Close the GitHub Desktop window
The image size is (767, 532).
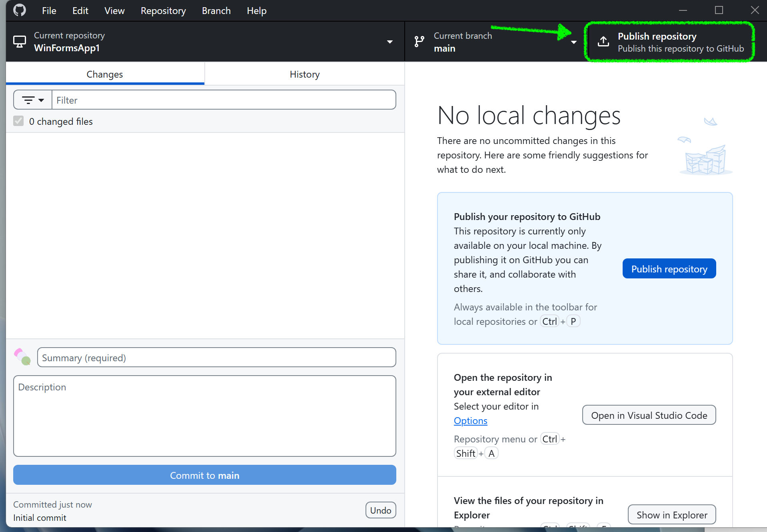point(755,10)
